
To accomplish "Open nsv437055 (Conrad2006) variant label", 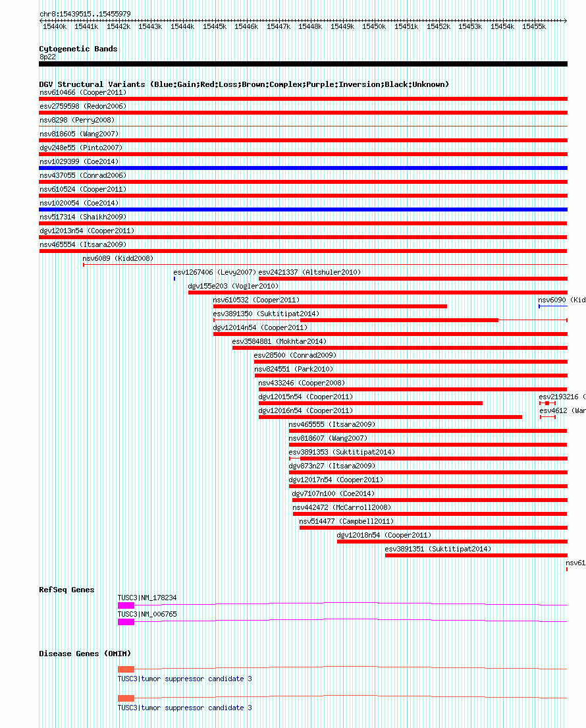I will 83,175.
